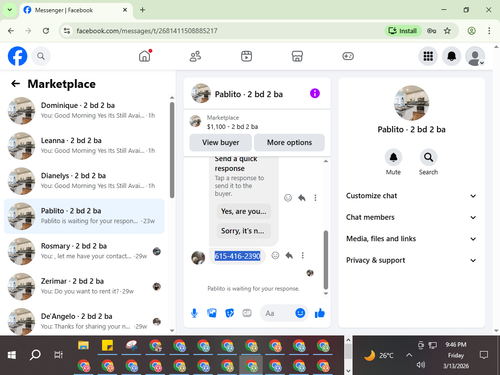Open the emoji picker in message box
This screenshot has width=500, height=375.
click(x=300, y=313)
